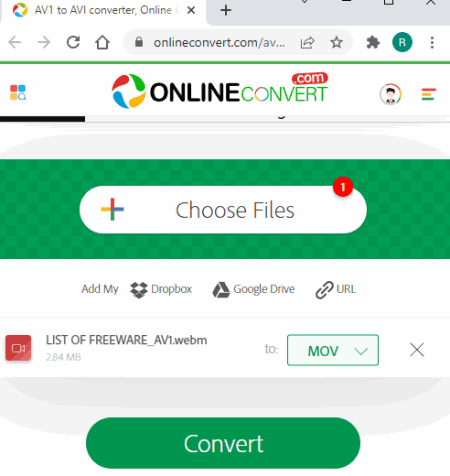Open the browser extensions puzzle icon
The image size is (450, 476).
[373, 43]
